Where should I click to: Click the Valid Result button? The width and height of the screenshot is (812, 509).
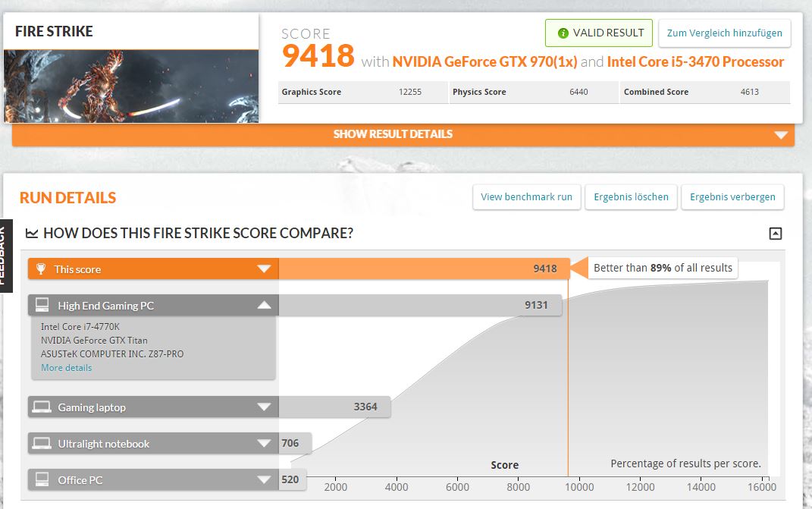(x=599, y=33)
